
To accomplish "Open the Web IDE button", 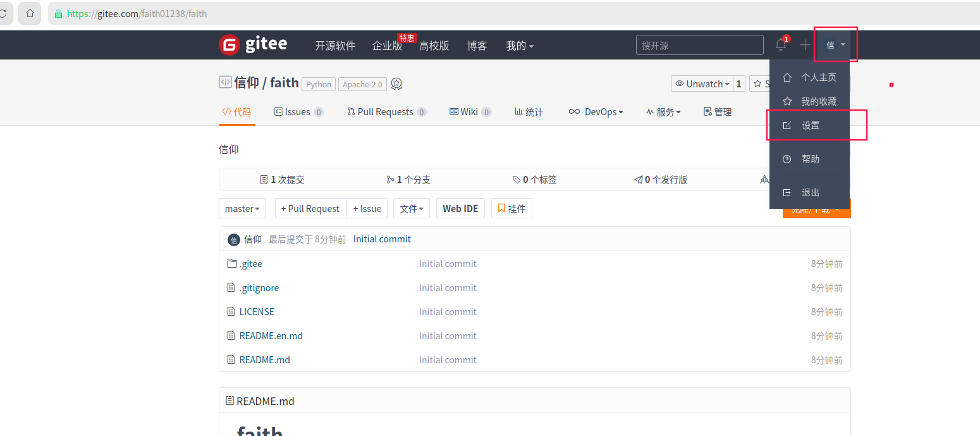I will coord(460,208).
